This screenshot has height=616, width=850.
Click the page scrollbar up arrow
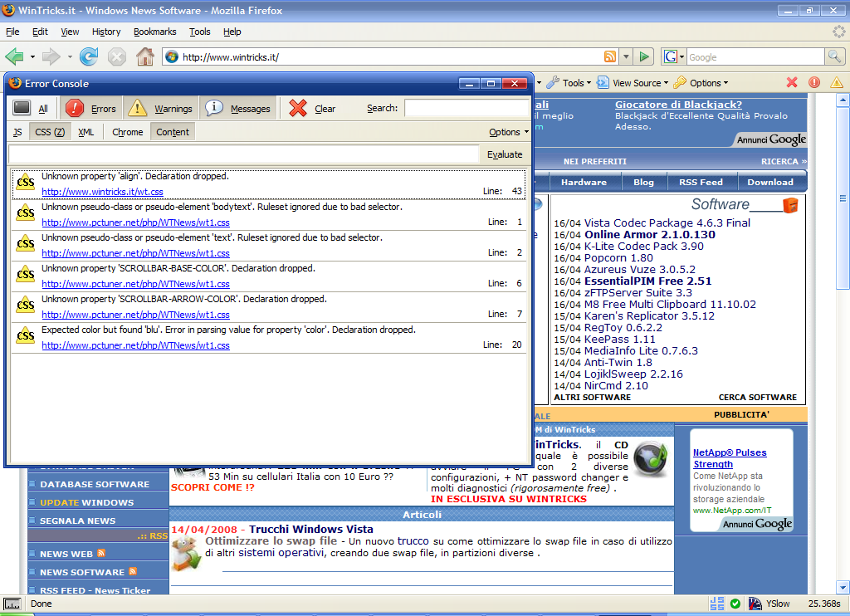pos(842,100)
